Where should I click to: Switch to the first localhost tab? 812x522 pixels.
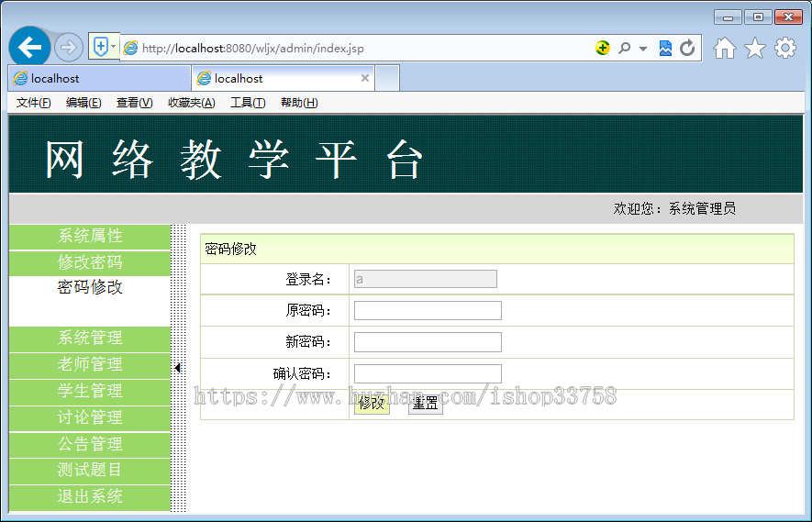tap(99, 78)
